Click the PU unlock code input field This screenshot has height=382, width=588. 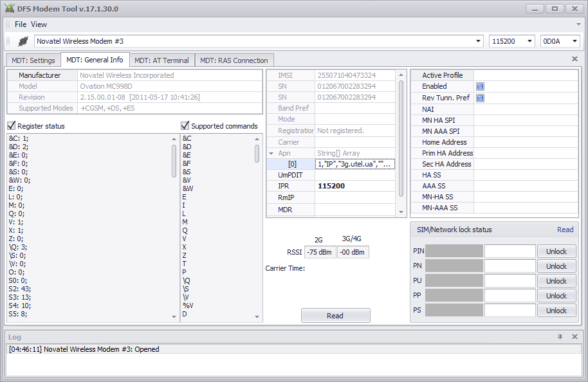[510, 281]
